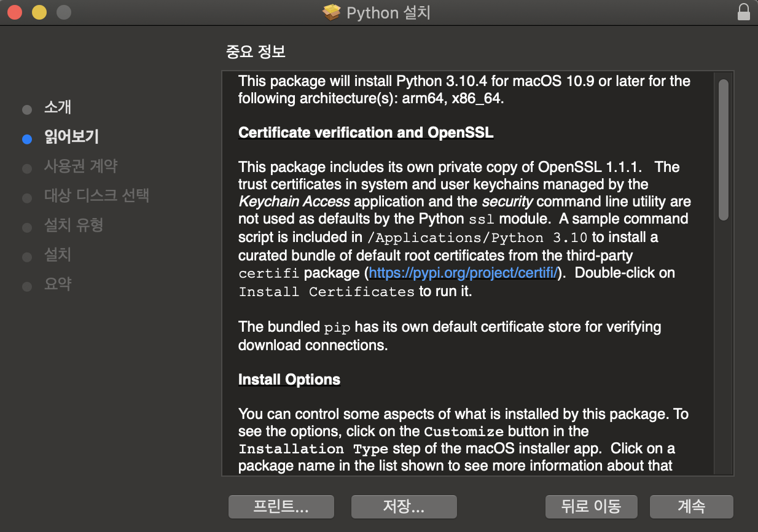Click the 저장... button
Image resolution: width=758 pixels, height=532 pixels.
point(404,507)
